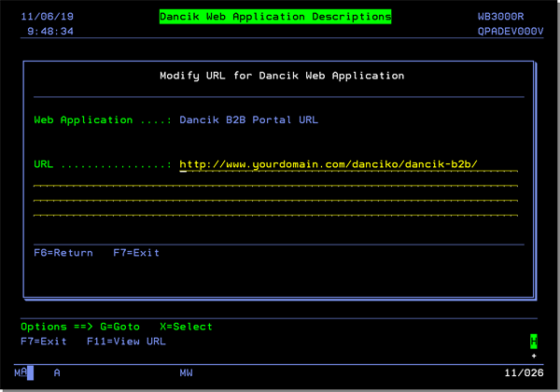Click the highlighted Dancik Web Application Descriptions title

pyautogui.click(x=275, y=17)
